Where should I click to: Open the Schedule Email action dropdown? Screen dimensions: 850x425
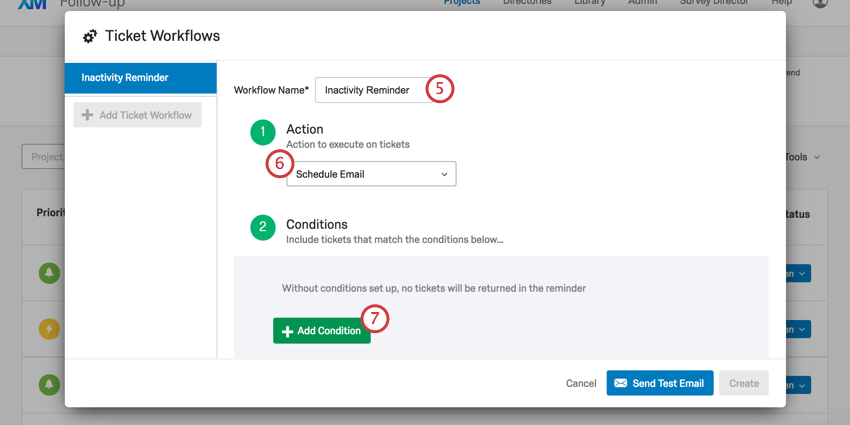point(371,174)
